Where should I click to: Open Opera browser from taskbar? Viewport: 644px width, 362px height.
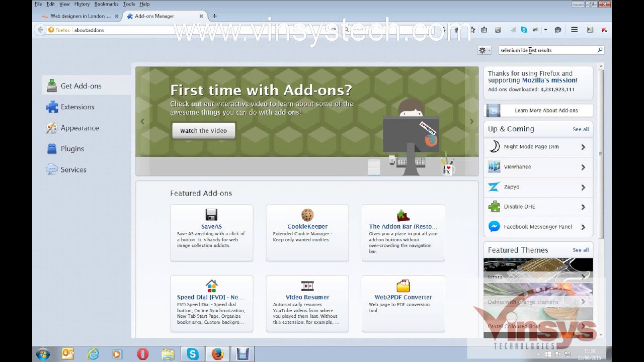click(x=143, y=354)
